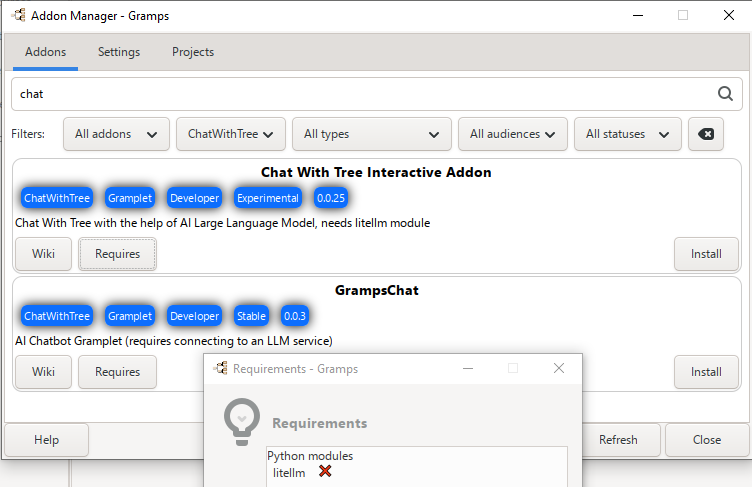752x487 pixels.
Task: Open the All types filter dropdown
Action: tap(372, 134)
